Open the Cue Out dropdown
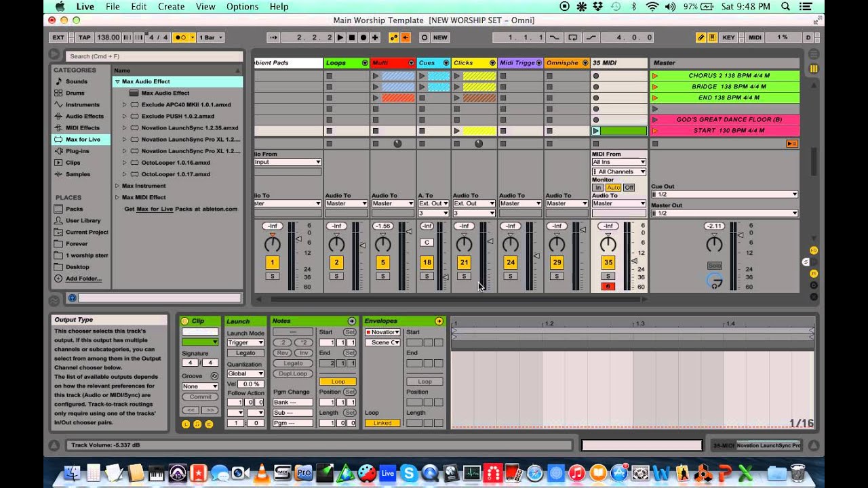The height and width of the screenshot is (488, 868). tap(724, 195)
